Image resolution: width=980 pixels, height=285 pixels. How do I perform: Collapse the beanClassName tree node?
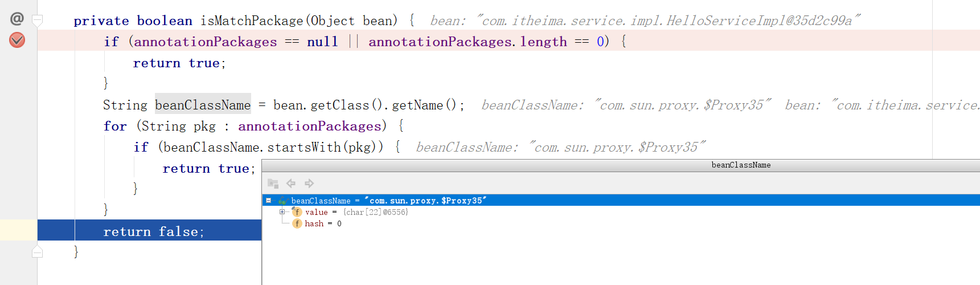coord(268,201)
